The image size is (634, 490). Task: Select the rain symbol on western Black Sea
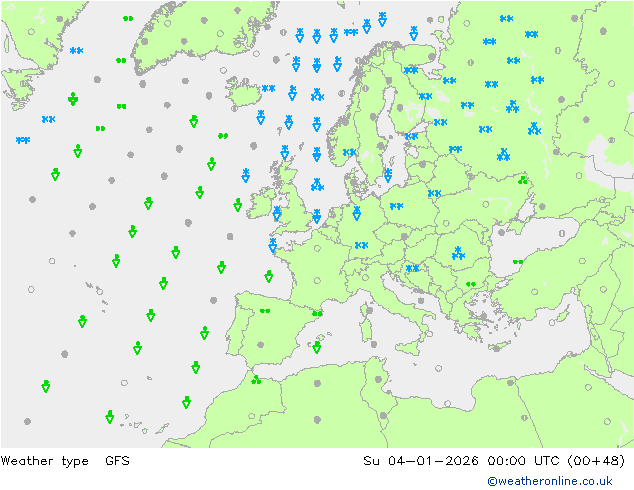pos(518,262)
